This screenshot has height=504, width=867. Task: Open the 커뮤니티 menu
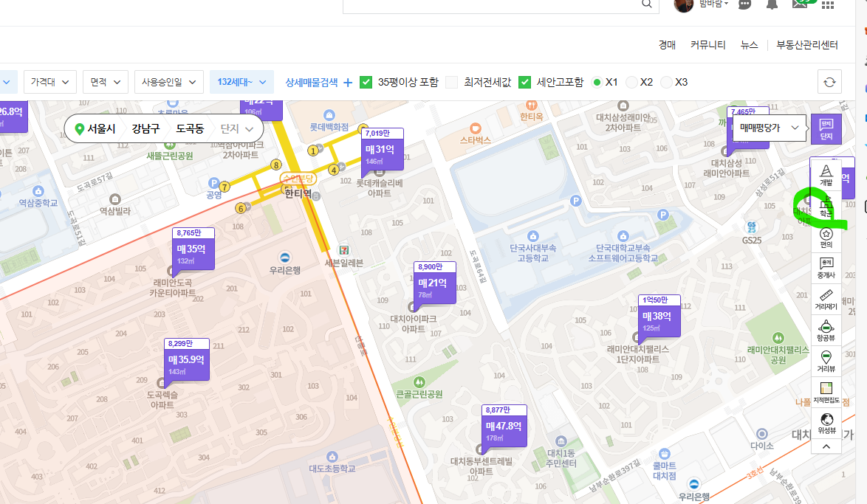tap(707, 45)
